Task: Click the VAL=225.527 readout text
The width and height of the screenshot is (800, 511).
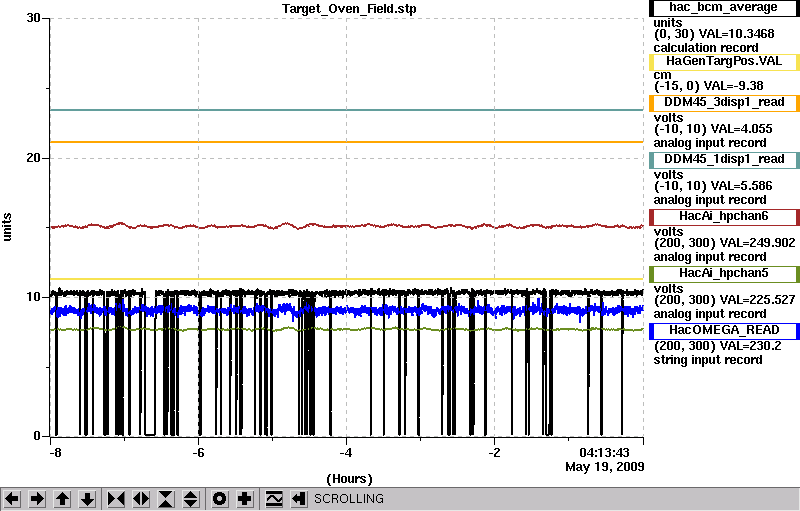Action: click(x=757, y=300)
